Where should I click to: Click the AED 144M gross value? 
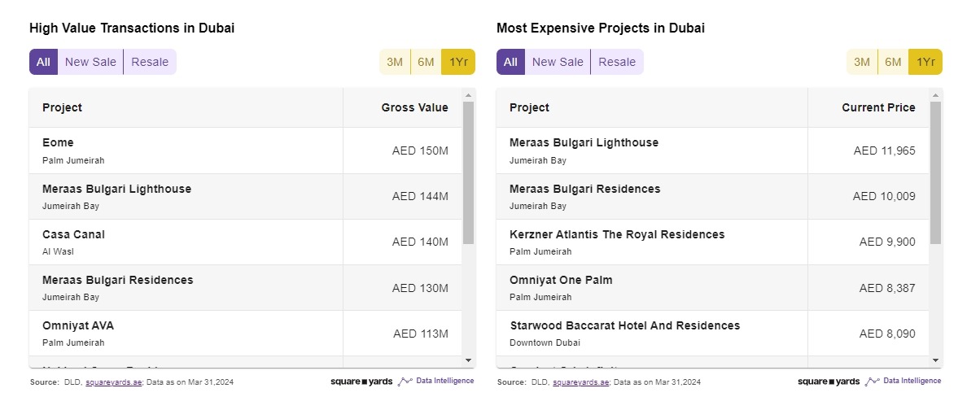coord(420,196)
